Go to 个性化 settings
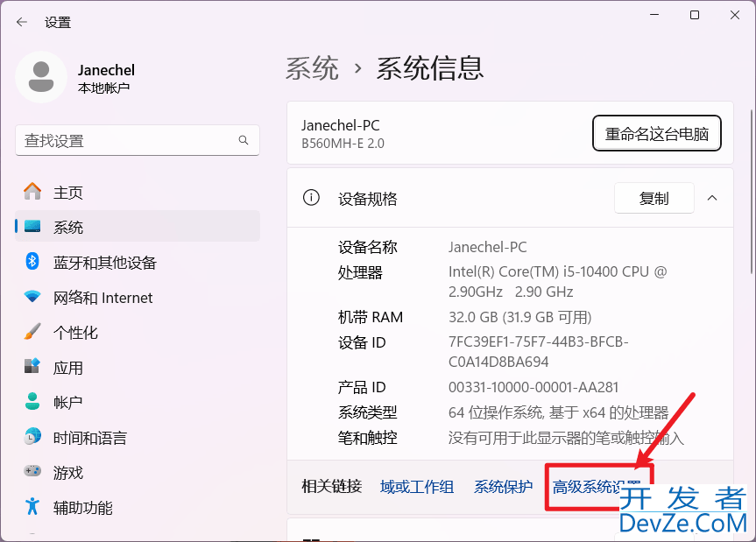Screen dimensions: 756x542 coord(138,333)
